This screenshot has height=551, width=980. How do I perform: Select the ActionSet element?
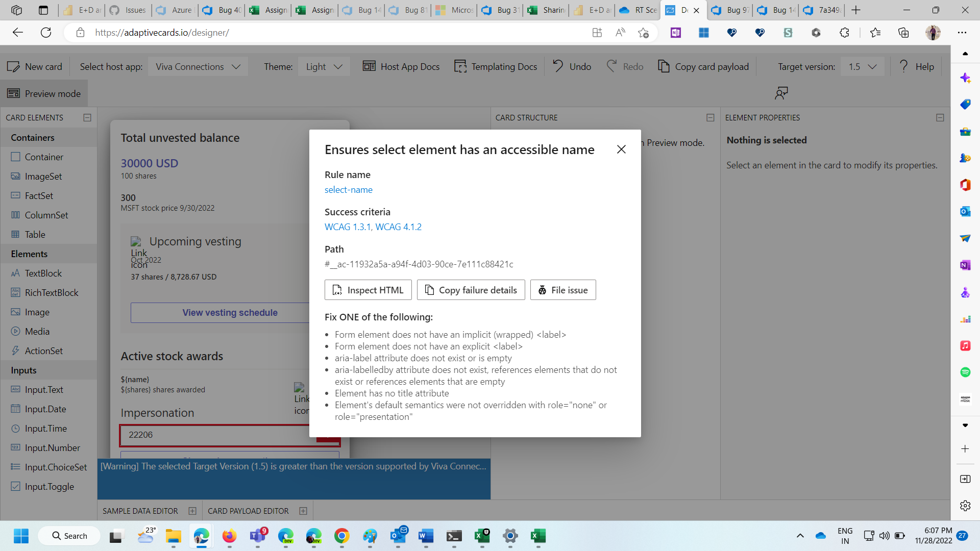tap(42, 350)
